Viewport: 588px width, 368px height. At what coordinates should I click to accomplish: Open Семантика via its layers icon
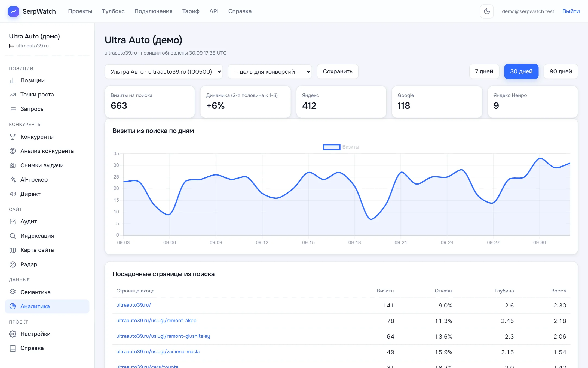pos(13,292)
